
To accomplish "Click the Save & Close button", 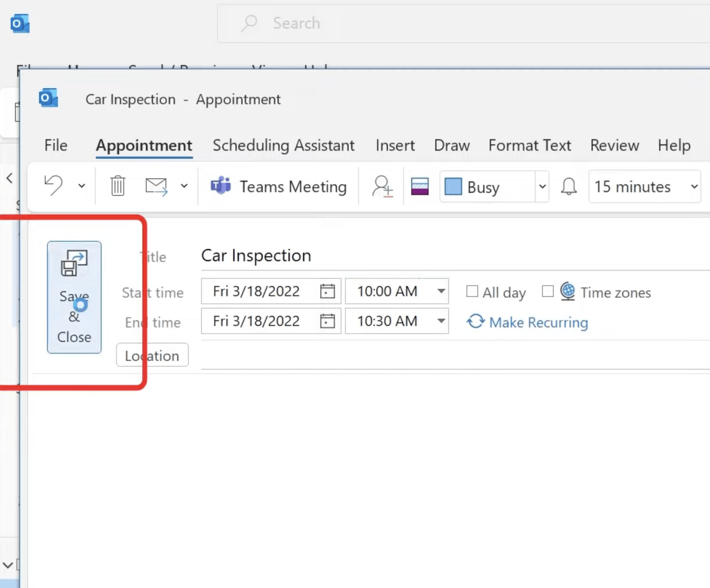I will point(74,297).
